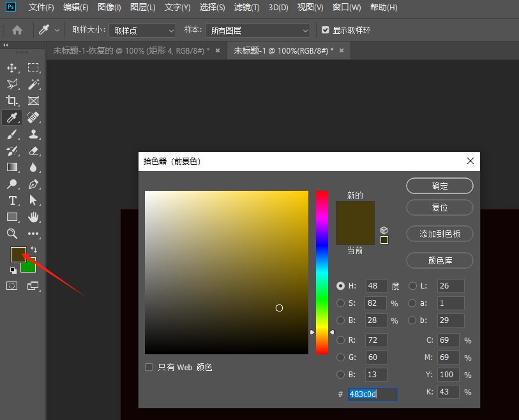The height and width of the screenshot is (420, 519).
Task: Select the RGB blue B radio button
Action: click(340, 374)
